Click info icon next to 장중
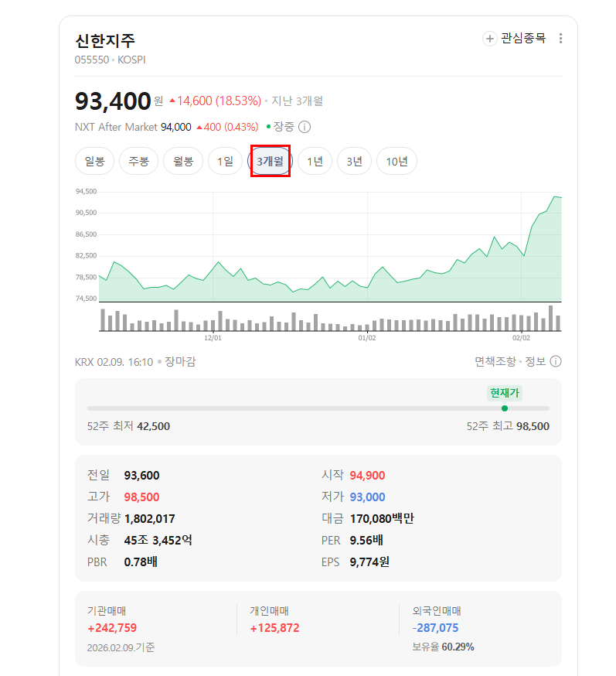This screenshot has width=616, height=676. coord(305,127)
